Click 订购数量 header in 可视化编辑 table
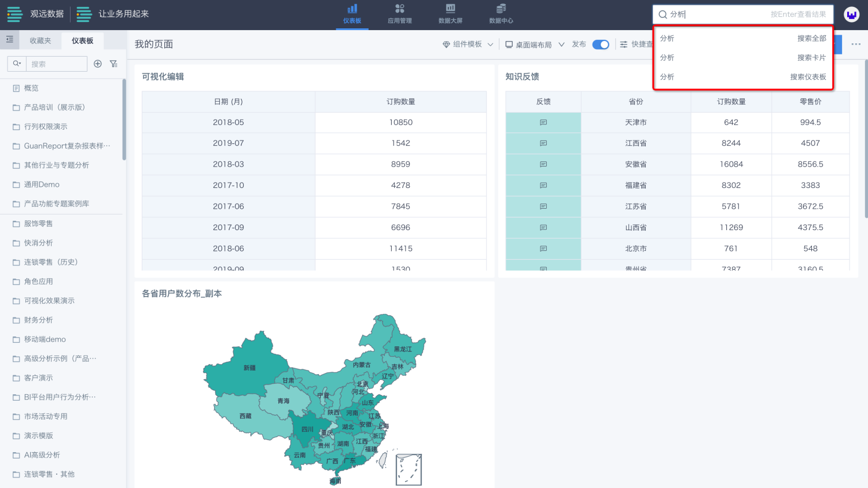Viewport: 868px width, 488px height. [401, 102]
